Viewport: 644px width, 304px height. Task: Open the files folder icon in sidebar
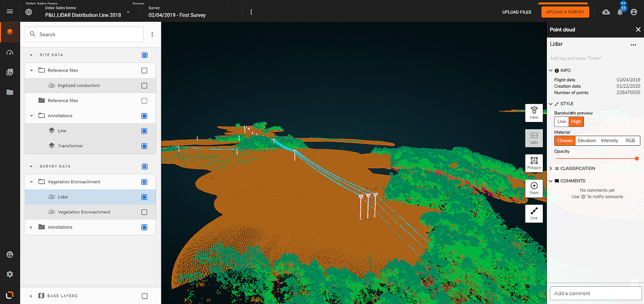click(10, 92)
